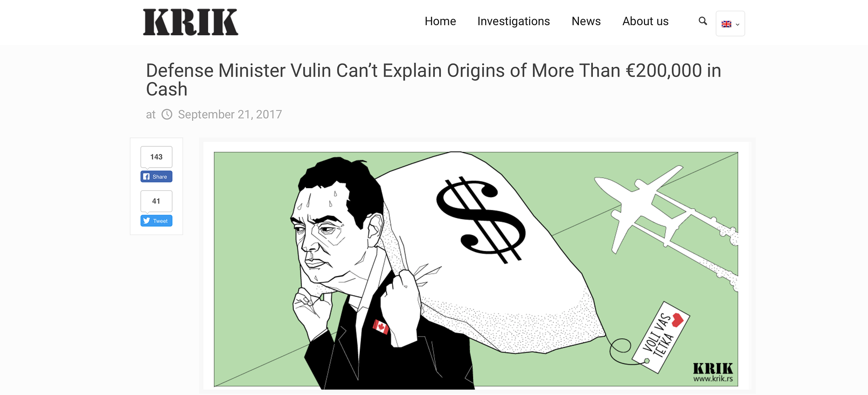Click the UK flag language icon
This screenshot has width=868, height=395.
(727, 24)
